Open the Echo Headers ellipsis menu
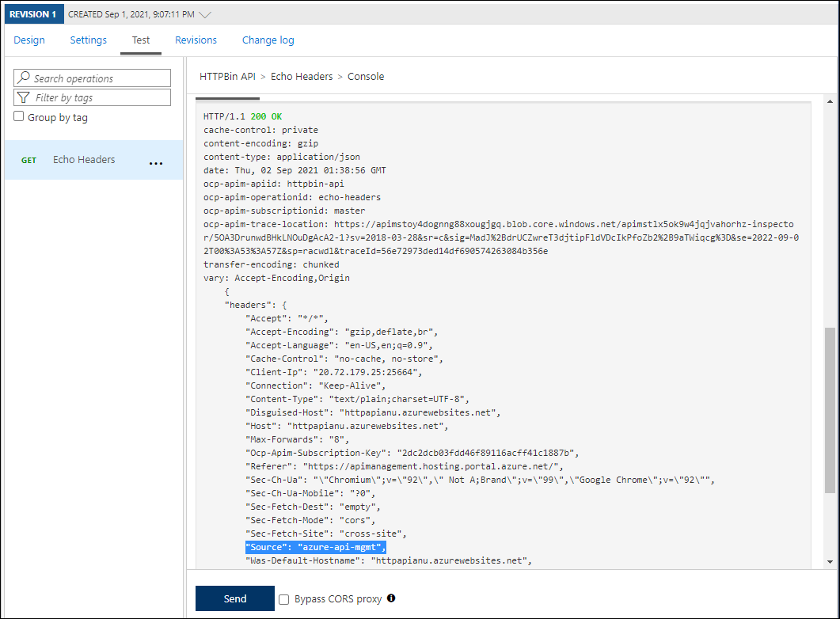Viewport: 840px width, 619px height. [x=156, y=163]
